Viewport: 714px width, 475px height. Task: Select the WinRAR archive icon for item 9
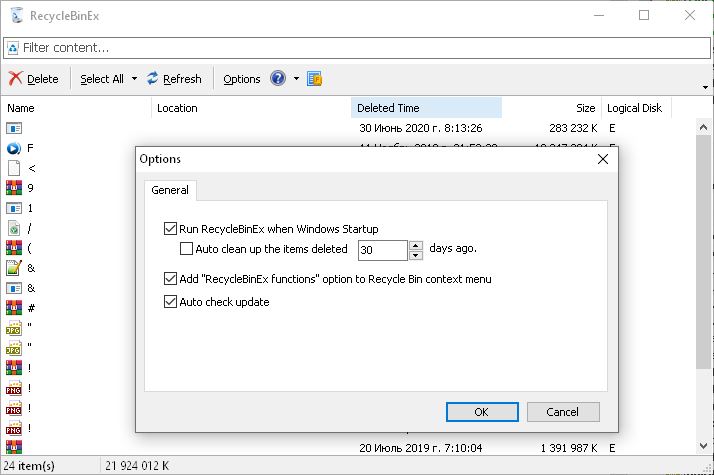[14, 188]
